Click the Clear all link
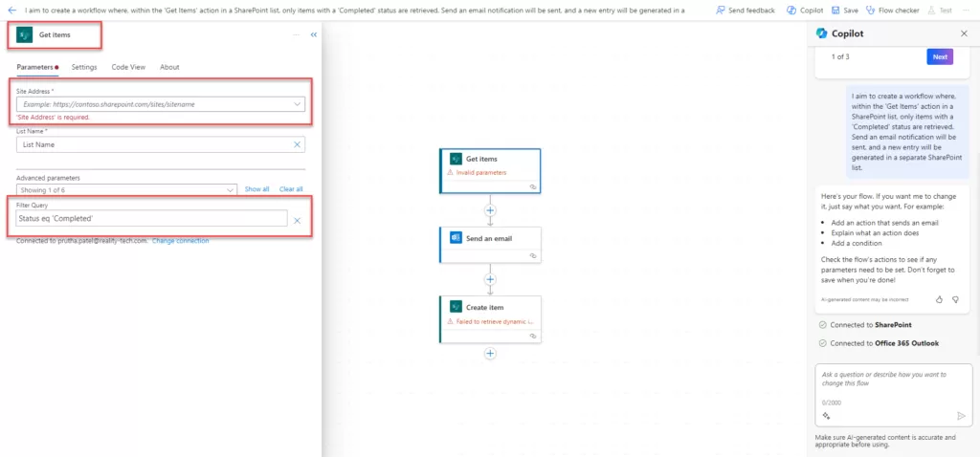 (x=291, y=189)
